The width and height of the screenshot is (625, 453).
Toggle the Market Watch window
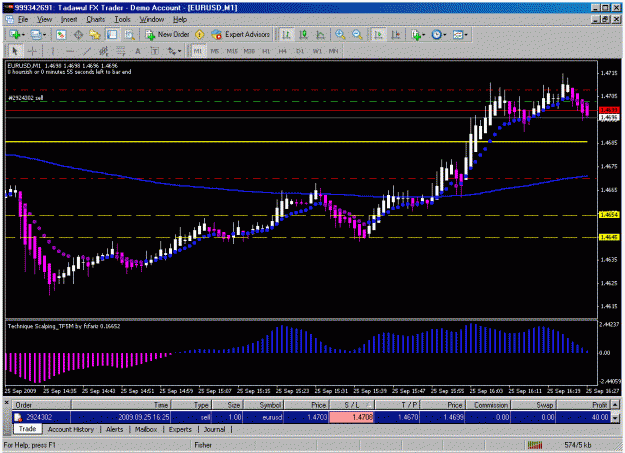(x=61, y=35)
